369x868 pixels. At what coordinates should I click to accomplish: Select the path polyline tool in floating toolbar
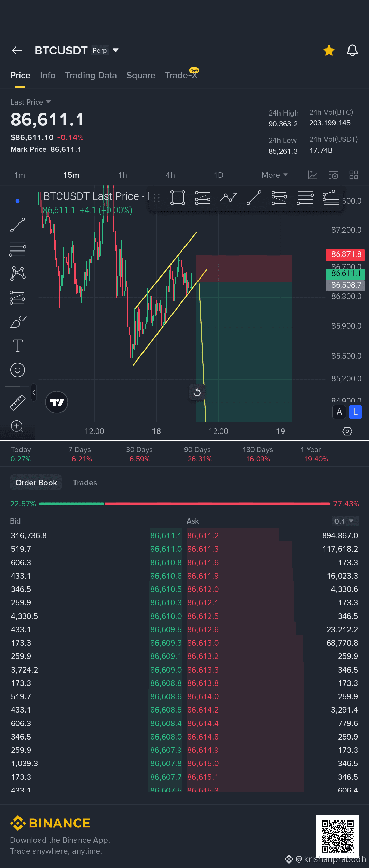(x=229, y=197)
